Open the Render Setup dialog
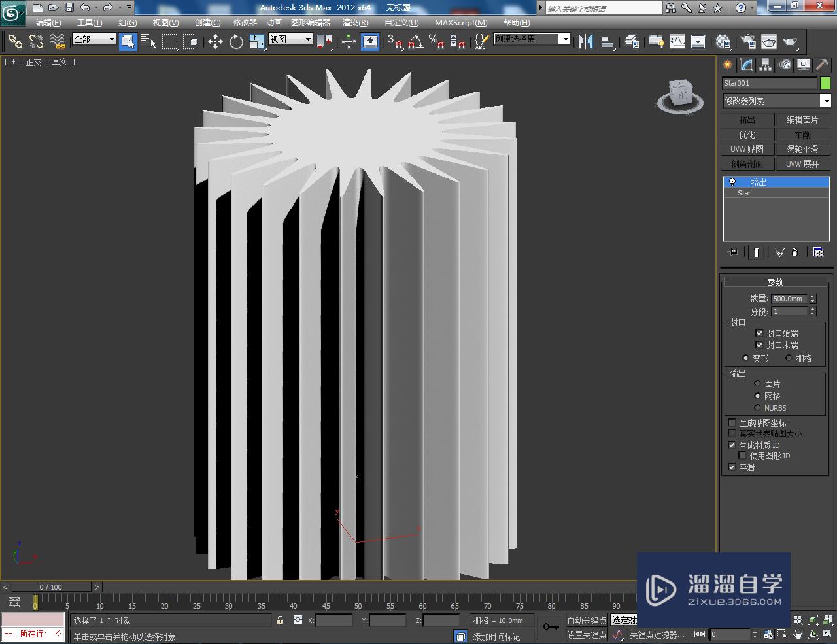837x644 pixels. [748, 42]
